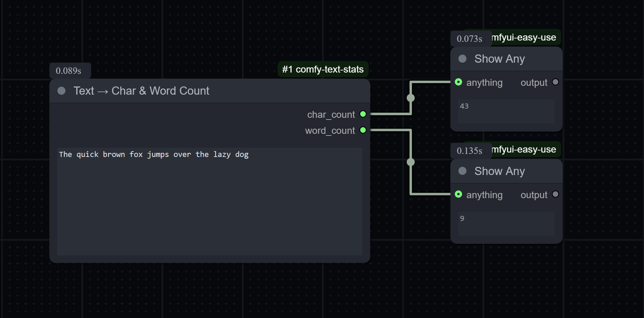The width and height of the screenshot is (644, 318).
Task: Collapse the Show Any node displaying 43
Action: click(x=462, y=59)
